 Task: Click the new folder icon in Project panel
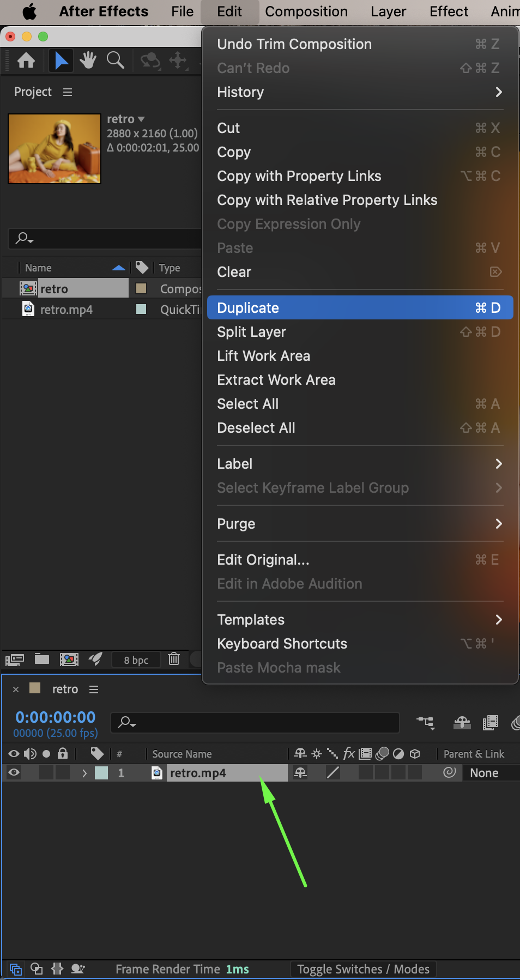coord(42,660)
